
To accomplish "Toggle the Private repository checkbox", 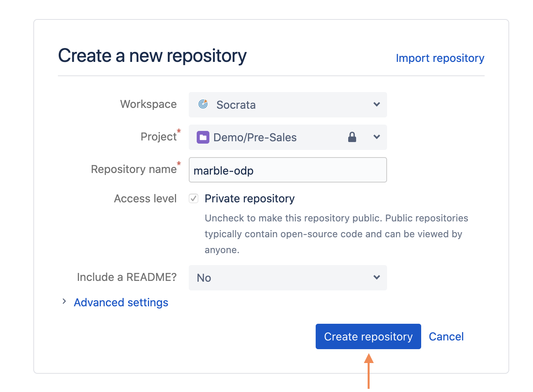I will [194, 198].
